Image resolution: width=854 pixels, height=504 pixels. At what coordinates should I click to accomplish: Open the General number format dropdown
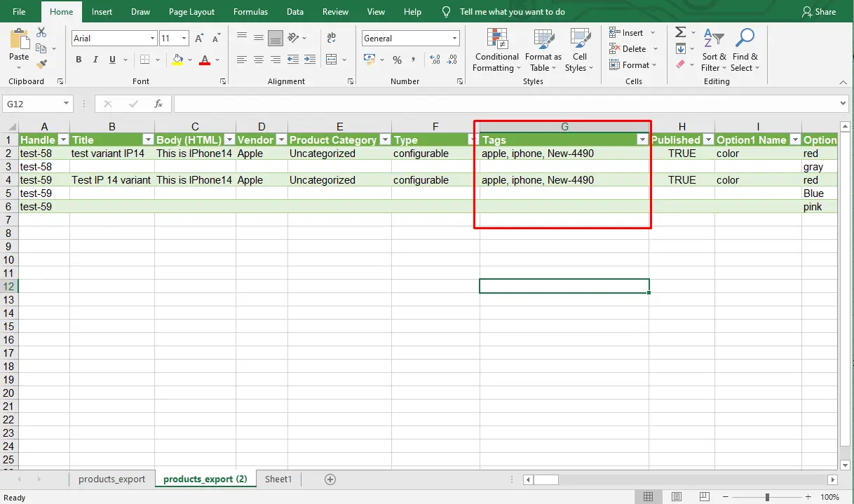[454, 38]
